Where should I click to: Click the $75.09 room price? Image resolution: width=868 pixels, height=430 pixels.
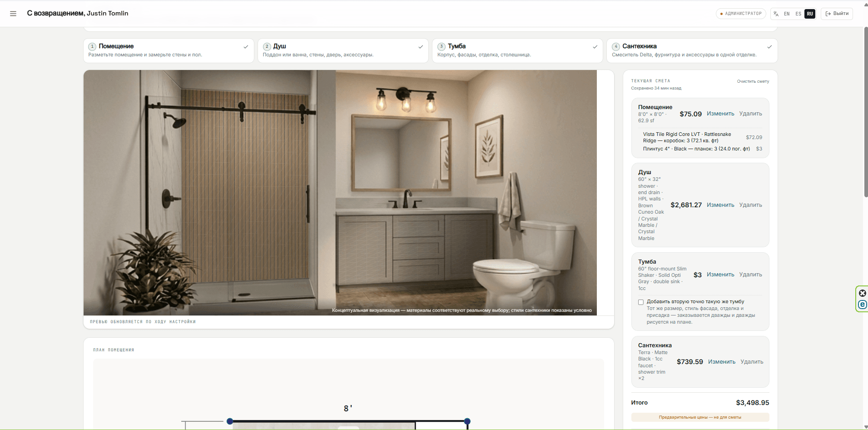[690, 114]
